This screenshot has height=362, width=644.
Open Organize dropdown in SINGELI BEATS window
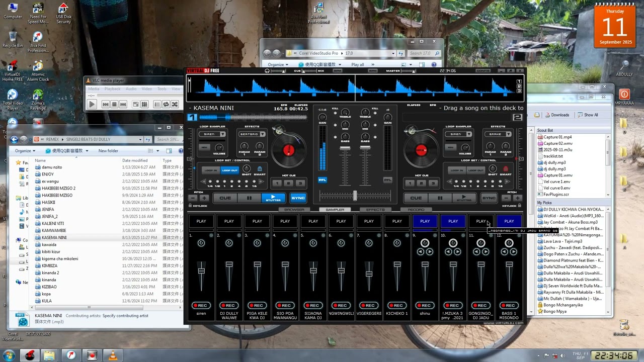point(25,151)
